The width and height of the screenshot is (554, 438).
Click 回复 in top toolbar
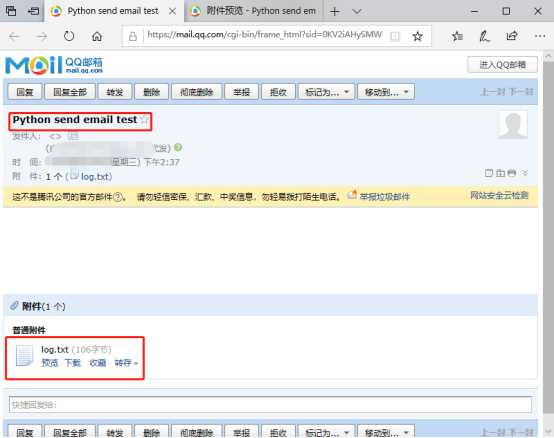click(25, 92)
